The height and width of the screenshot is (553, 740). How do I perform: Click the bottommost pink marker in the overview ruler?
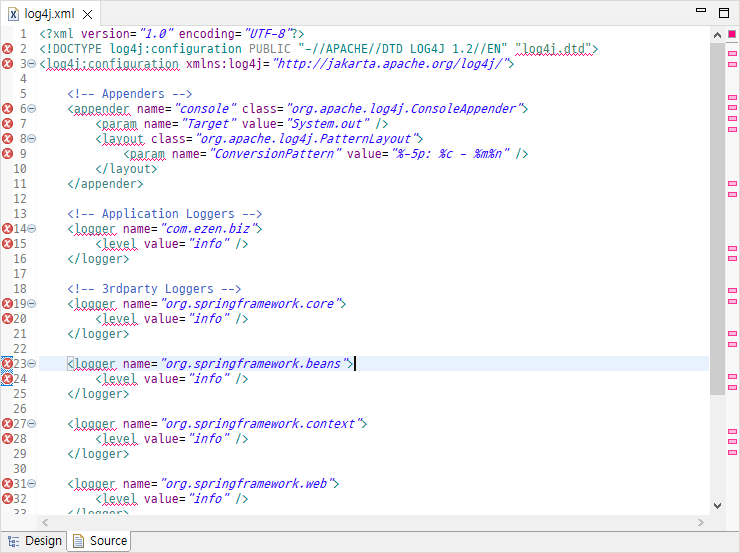(732, 453)
